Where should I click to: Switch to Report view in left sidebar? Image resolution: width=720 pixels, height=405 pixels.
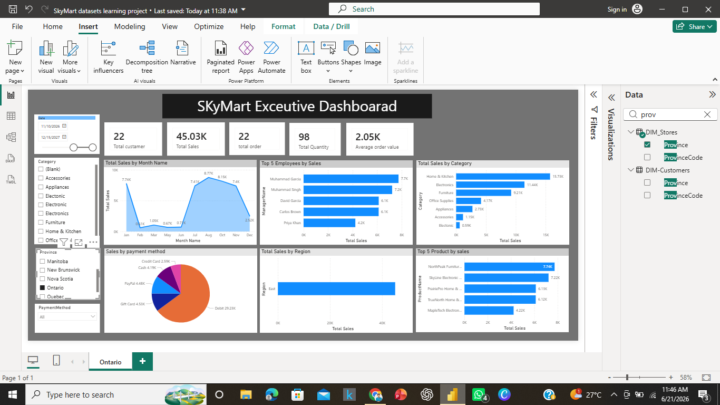11,95
